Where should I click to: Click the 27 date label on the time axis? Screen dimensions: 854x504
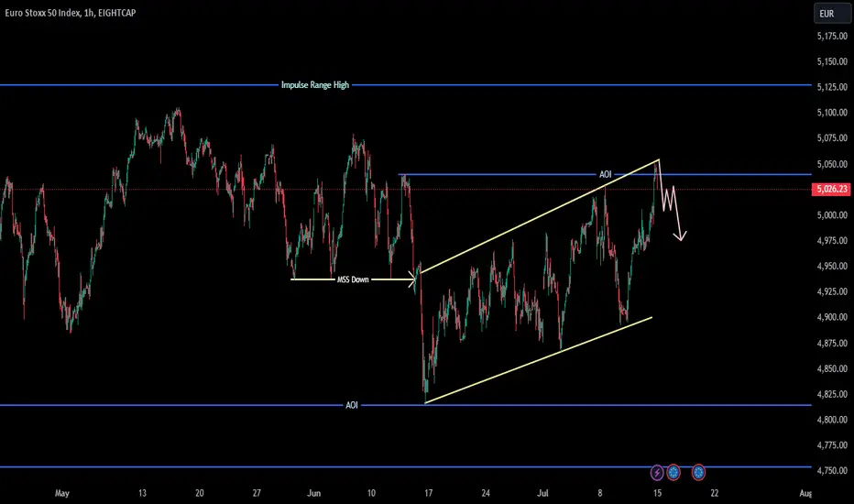(x=257, y=493)
